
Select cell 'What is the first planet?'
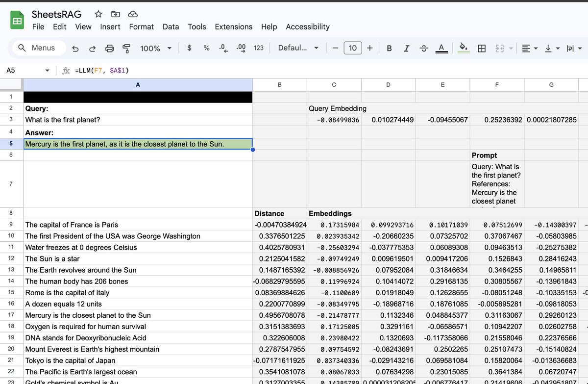click(x=138, y=120)
